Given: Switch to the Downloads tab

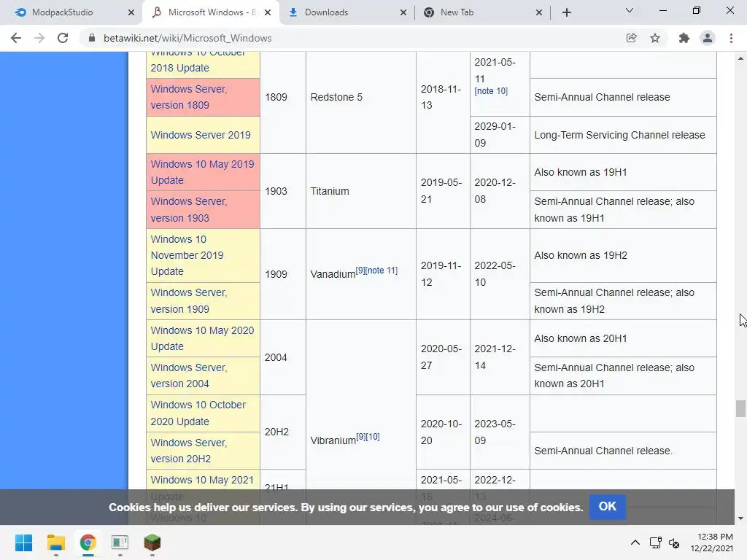Looking at the screenshot, I should tap(345, 12).
